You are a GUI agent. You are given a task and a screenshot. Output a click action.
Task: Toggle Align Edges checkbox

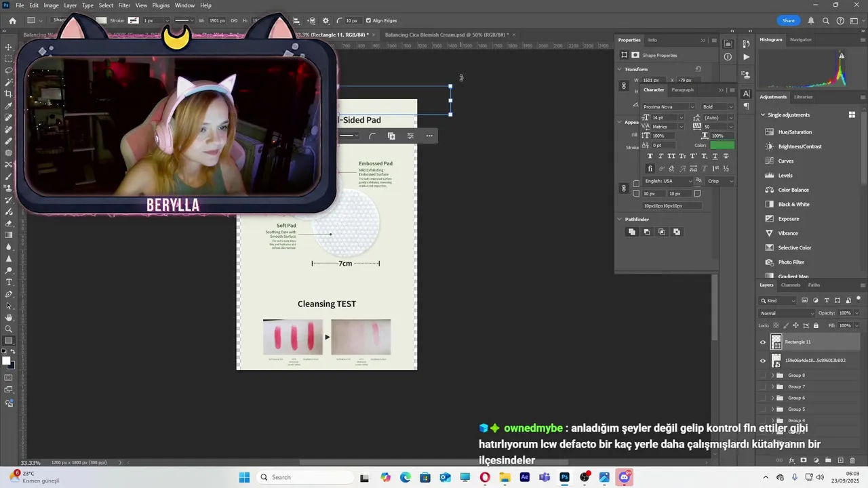[x=368, y=20]
